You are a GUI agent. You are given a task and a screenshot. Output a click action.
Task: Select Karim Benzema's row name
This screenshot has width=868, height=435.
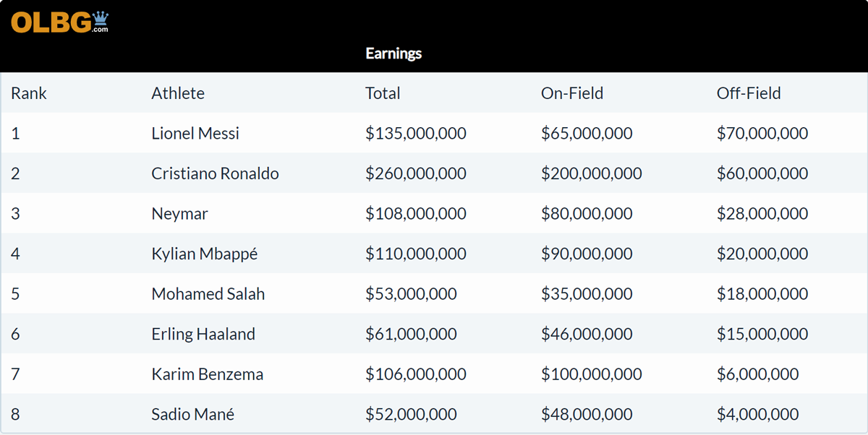(208, 374)
